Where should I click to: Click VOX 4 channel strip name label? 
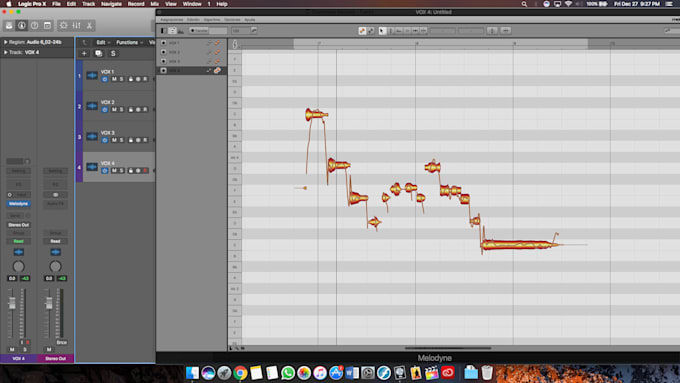point(18,359)
